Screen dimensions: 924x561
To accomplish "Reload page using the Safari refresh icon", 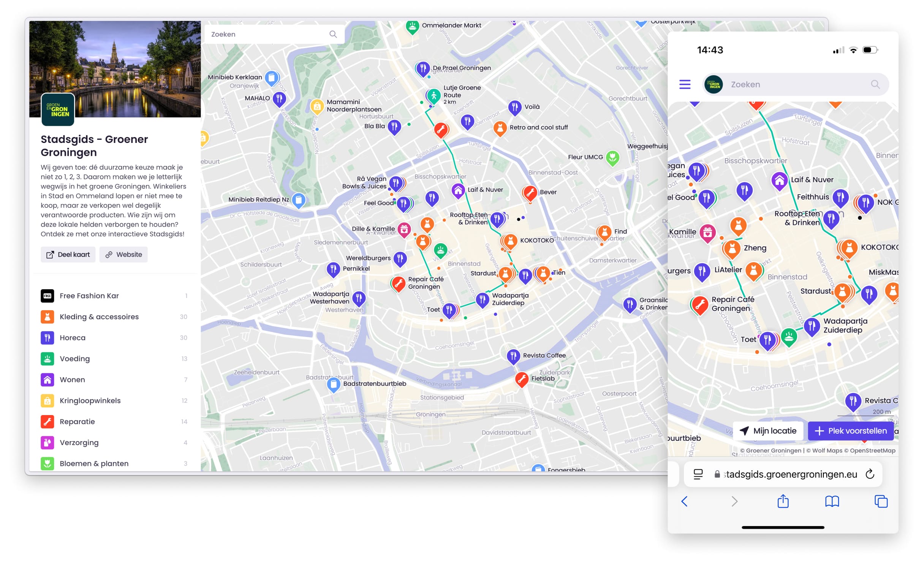I will (x=870, y=474).
